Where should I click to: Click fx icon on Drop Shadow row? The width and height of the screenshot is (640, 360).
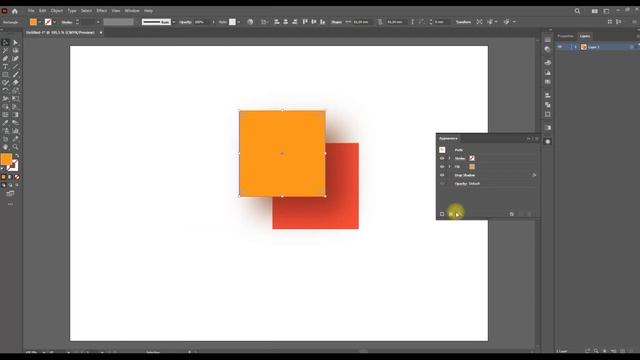[534, 175]
